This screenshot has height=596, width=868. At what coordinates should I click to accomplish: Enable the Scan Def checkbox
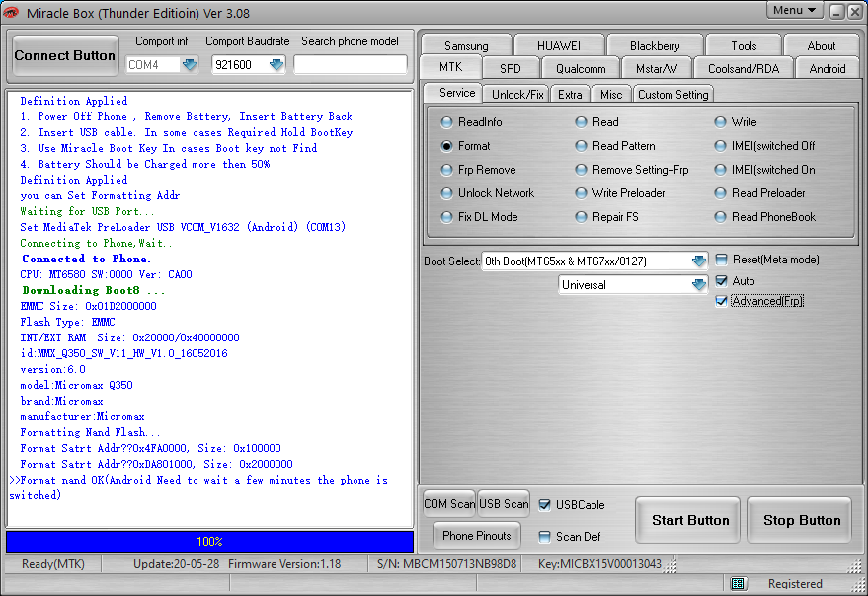(545, 536)
